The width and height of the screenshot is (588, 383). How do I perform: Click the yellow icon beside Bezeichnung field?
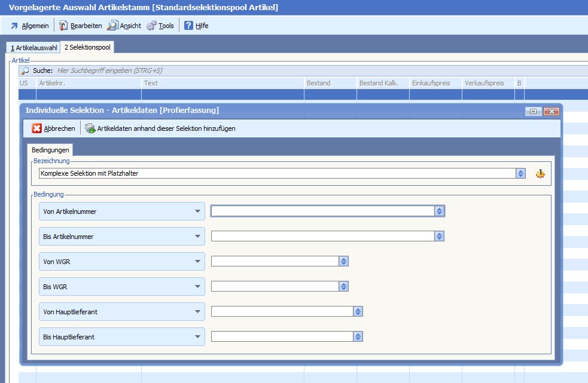click(x=540, y=174)
